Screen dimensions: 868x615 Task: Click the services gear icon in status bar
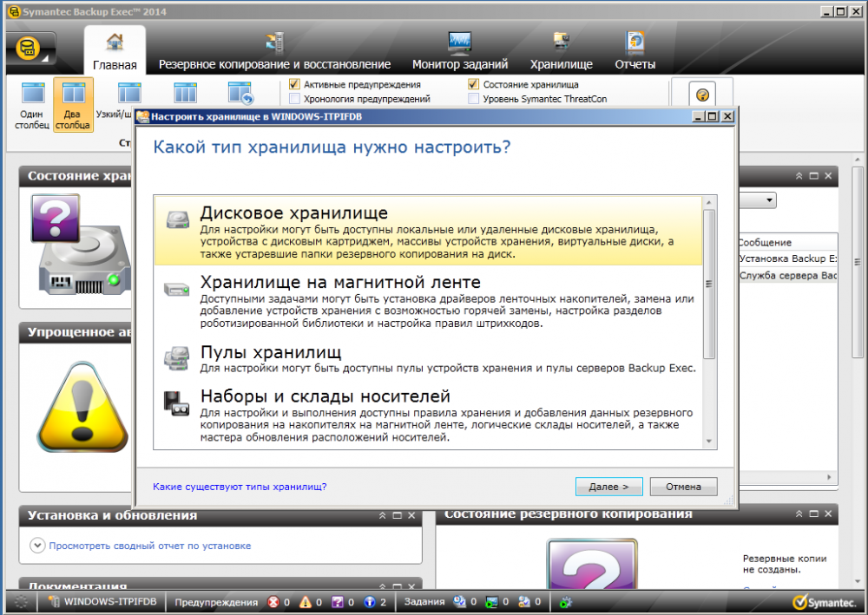pos(565,602)
